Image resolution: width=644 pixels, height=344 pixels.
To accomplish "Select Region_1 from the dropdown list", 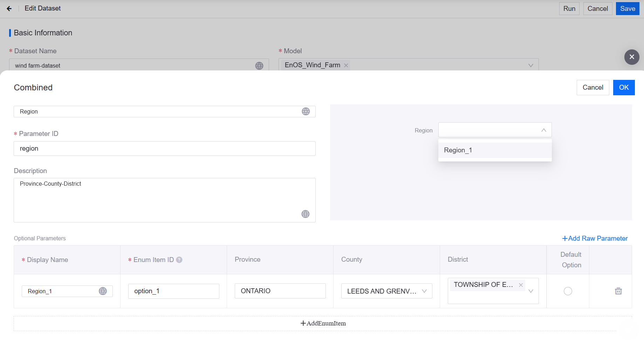I will click(x=495, y=150).
